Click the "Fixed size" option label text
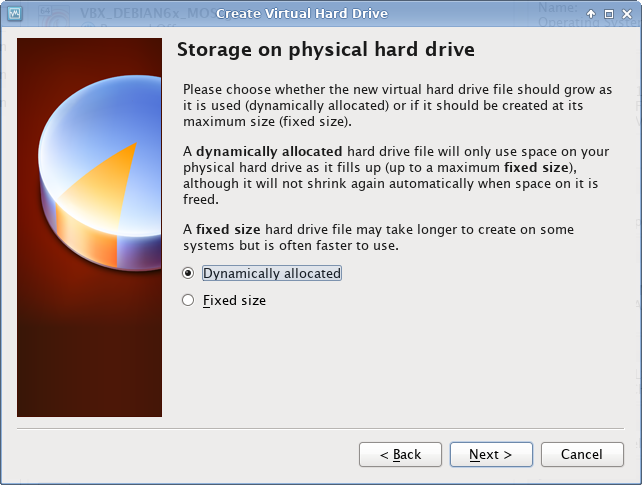This screenshot has height=485, width=642. [x=235, y=300]
